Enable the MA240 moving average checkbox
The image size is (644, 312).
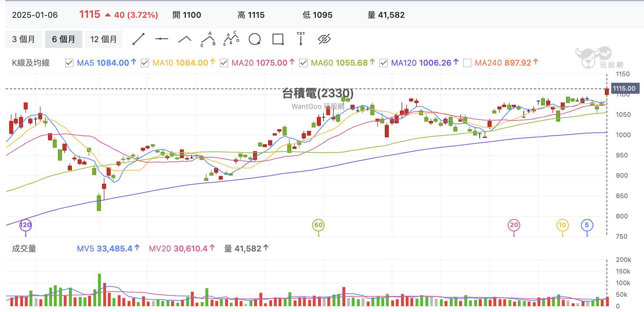pyautogui.click(x=467, y=63)
